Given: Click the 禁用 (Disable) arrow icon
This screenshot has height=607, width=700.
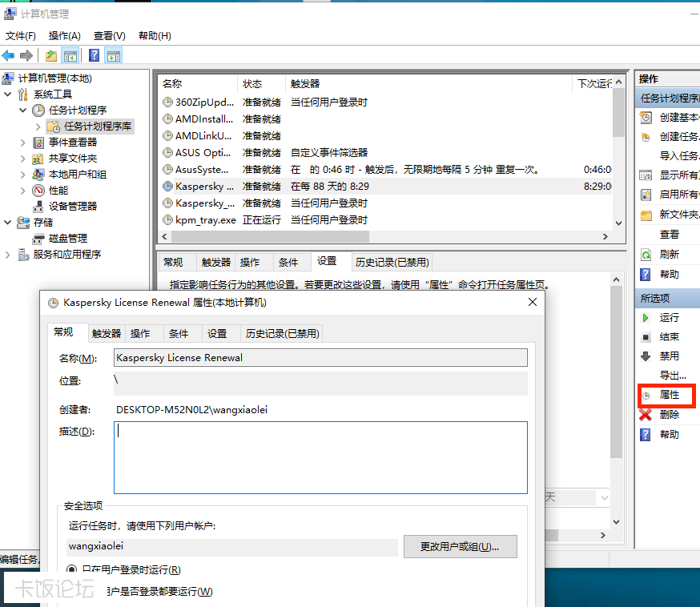Looking at the screenshot, I should (x=646, y=356).
